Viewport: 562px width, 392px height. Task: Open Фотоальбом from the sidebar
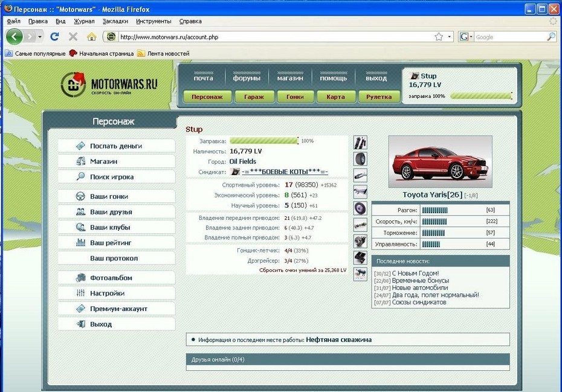pyautogui.click(x=117, y=278)
